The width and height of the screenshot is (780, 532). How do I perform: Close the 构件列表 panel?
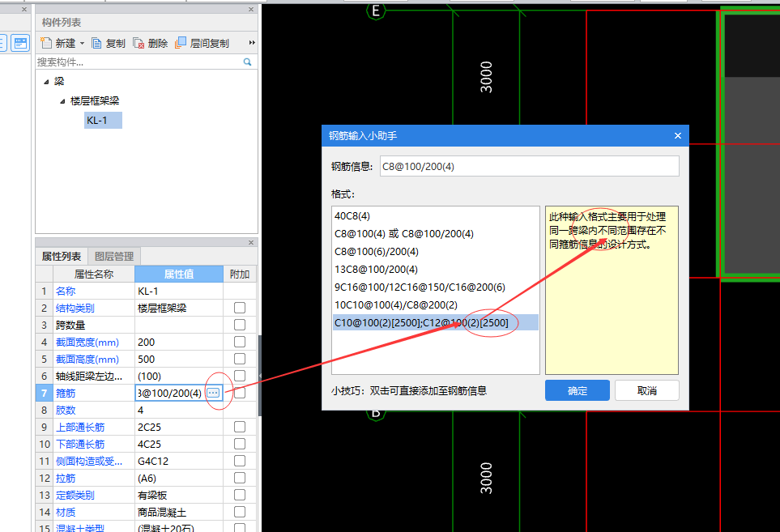(x=251, y=10)
